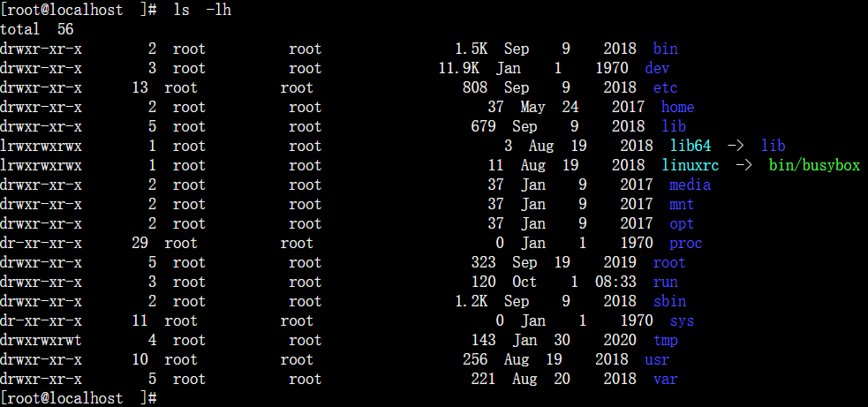Select the 'ls -lh' command text
The image size is (868, 407).
click(202, 10)
